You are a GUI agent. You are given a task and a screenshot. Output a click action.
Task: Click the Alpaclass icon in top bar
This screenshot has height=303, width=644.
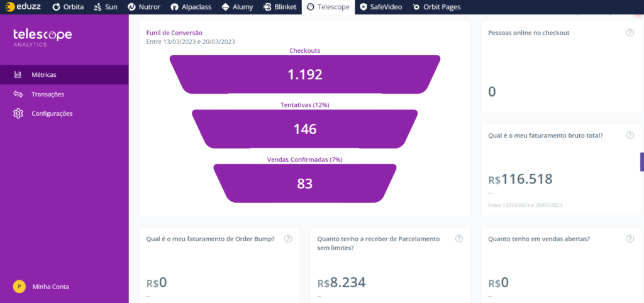click(x=175, y=7)
